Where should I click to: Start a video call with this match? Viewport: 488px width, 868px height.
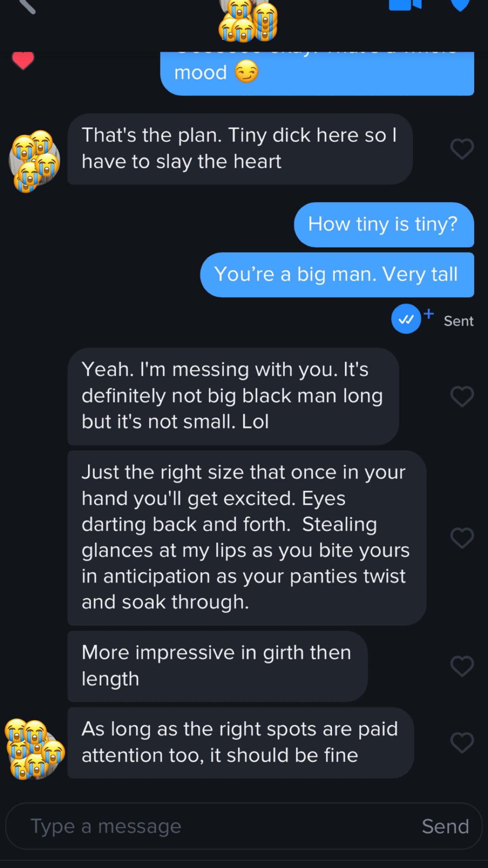coord(405,4)
